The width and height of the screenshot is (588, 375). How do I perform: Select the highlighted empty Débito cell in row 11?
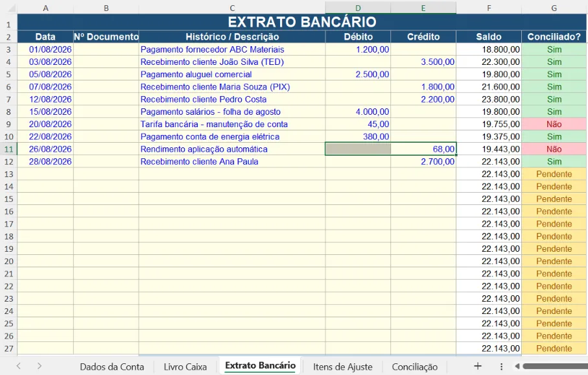[x=358, y=149]
